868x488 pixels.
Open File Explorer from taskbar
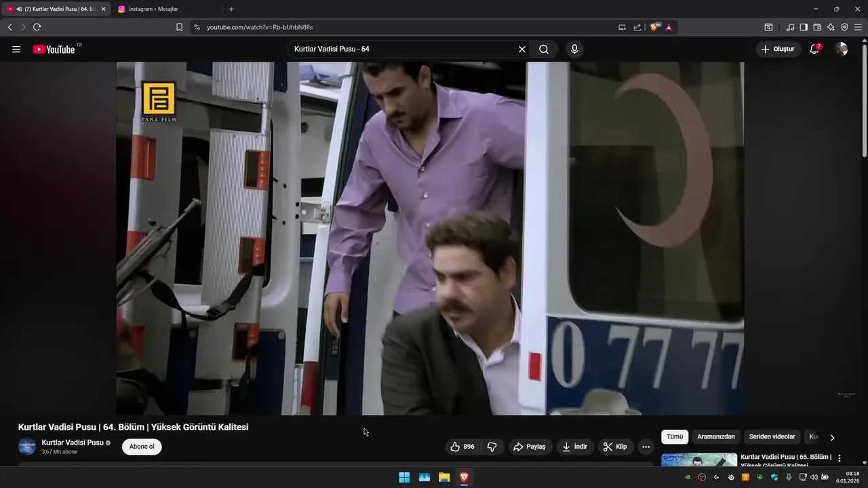(x=444, y=477)
